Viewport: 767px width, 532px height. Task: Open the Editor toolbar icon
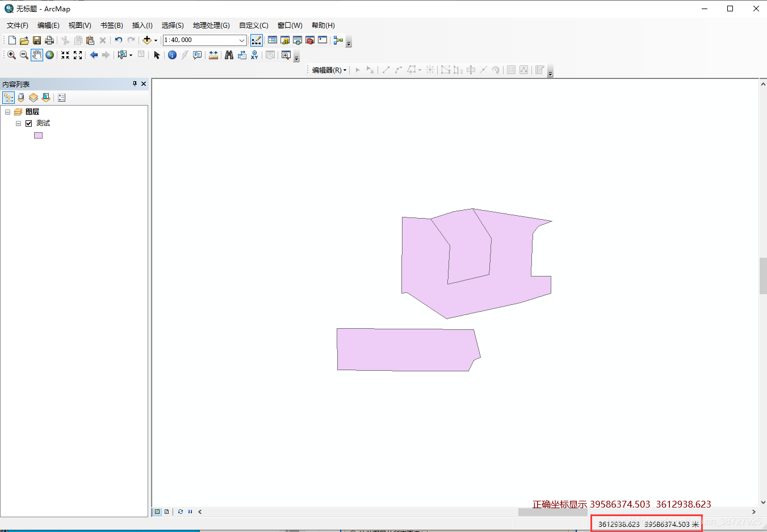pos(257,40)
